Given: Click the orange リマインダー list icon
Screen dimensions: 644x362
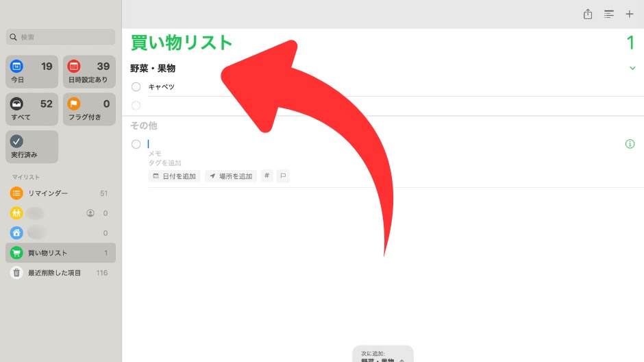Looking at the screenshot, I should [x=16, y=193].
